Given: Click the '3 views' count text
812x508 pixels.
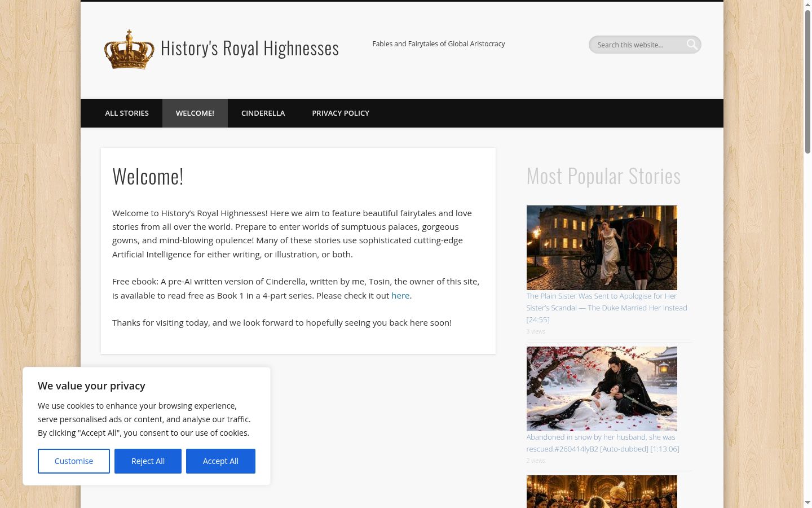Looking at the screenshot, I should (x=536, y=331).
